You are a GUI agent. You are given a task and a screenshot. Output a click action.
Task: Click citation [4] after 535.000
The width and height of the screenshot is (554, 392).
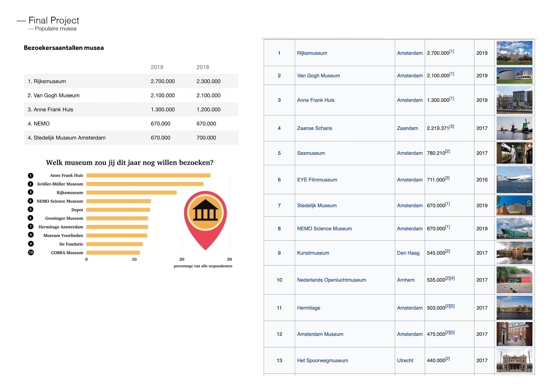tap(452, 278)
